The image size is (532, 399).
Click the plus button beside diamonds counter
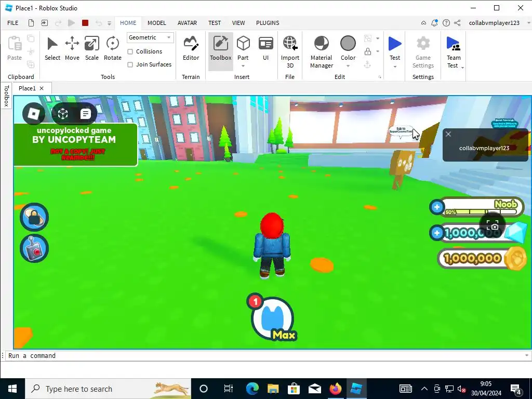(437, 233)
